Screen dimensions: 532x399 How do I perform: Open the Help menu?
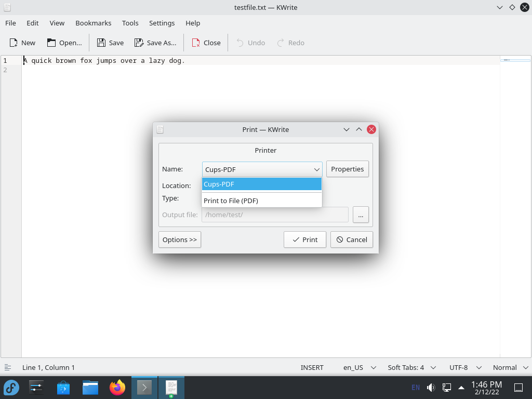tap(193, 23)
